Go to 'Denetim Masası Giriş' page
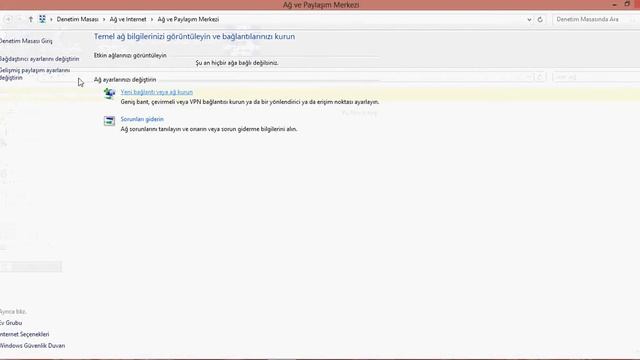 coord(26,41)
